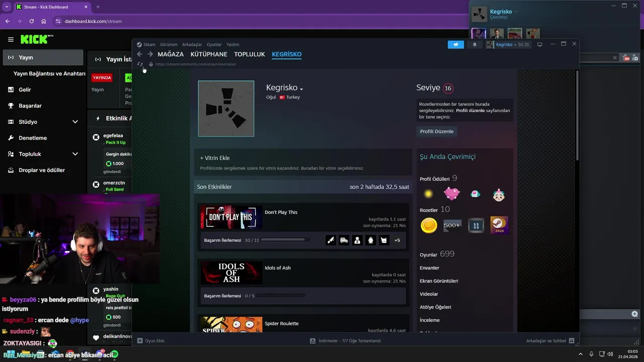Open Atölye Öğeleri link
Viewport: 644px width, 362px height.
(435, 307)
